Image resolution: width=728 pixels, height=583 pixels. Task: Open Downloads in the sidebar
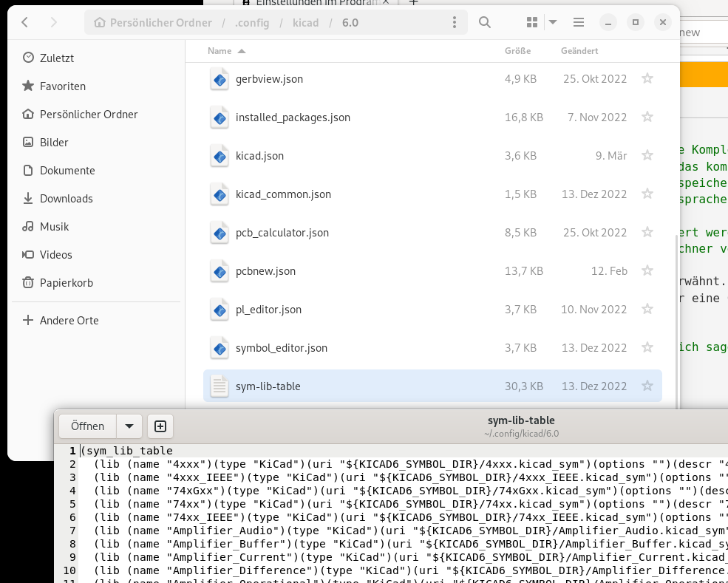(96, 198)
